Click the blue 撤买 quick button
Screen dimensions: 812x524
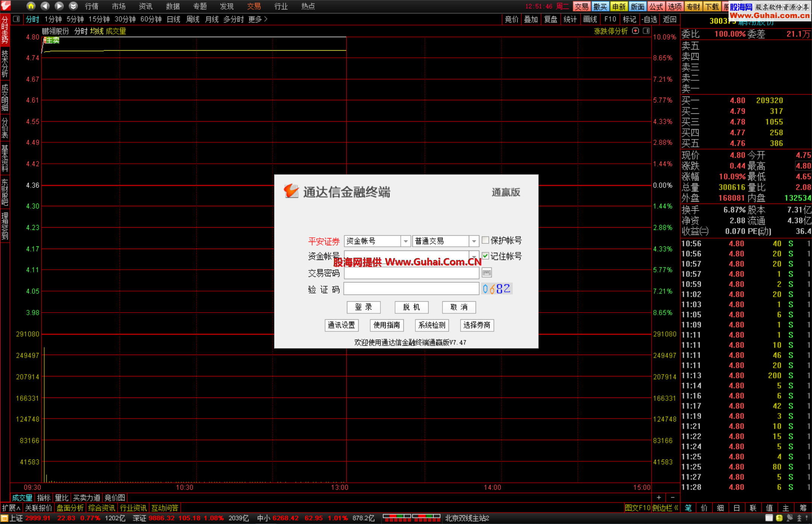pyautogui.click(x=600, y=6)
